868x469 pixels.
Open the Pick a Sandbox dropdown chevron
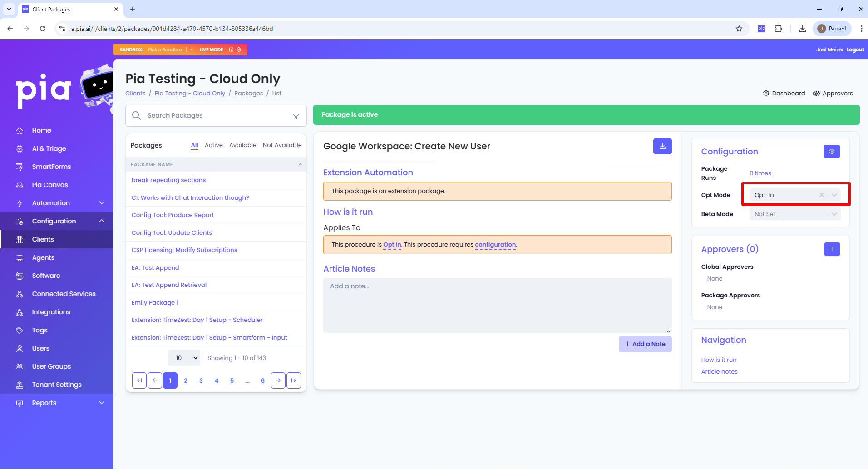point(192,49)
